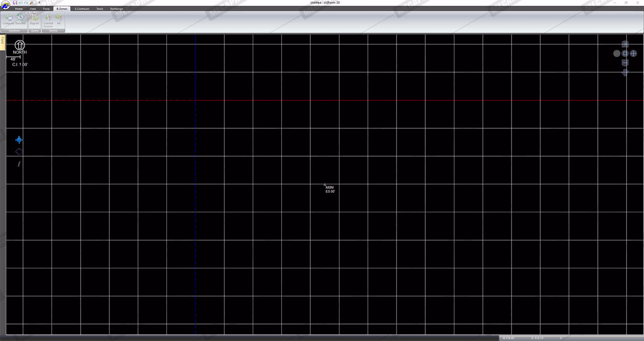Click the zoom extents square control

click(625, 53)
